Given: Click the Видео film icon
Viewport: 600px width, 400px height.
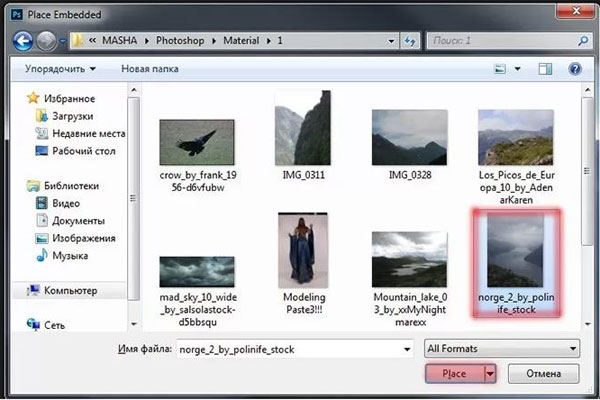Looking at the screenshot, I should (x=41, y=203).
